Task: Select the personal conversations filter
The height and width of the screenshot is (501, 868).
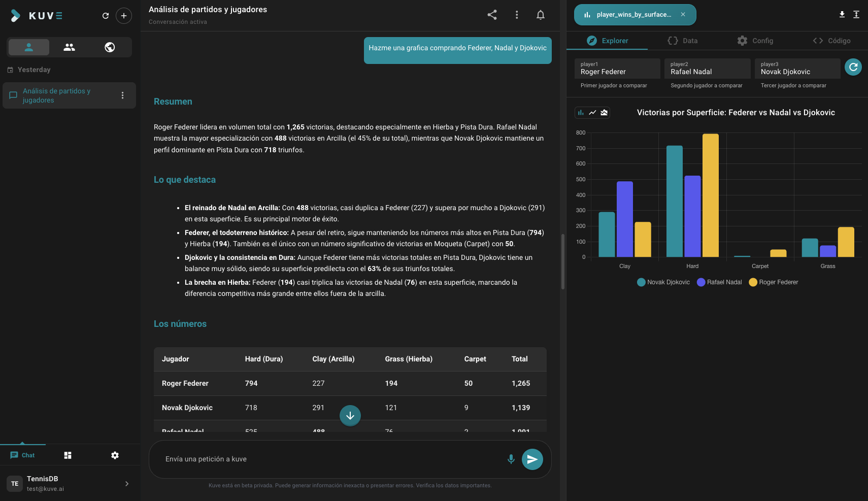Action: click(29, 47)
